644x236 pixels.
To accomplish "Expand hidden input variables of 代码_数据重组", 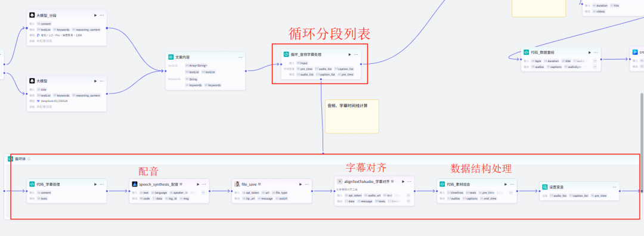I will [595, 61].
